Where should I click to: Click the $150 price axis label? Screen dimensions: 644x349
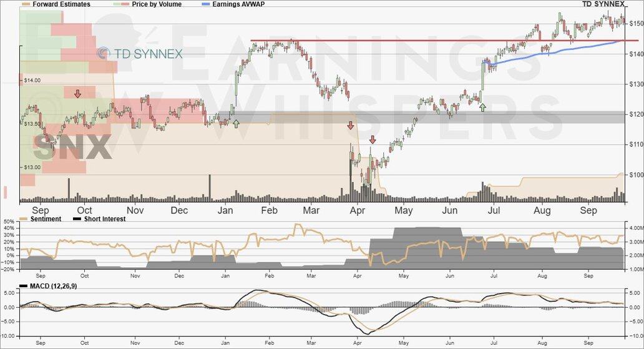coord(635,24)
